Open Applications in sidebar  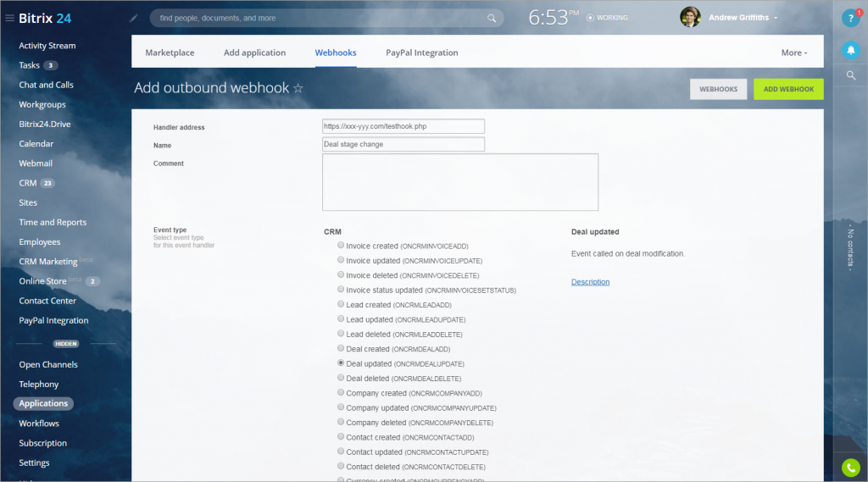(x=43, y=403)
